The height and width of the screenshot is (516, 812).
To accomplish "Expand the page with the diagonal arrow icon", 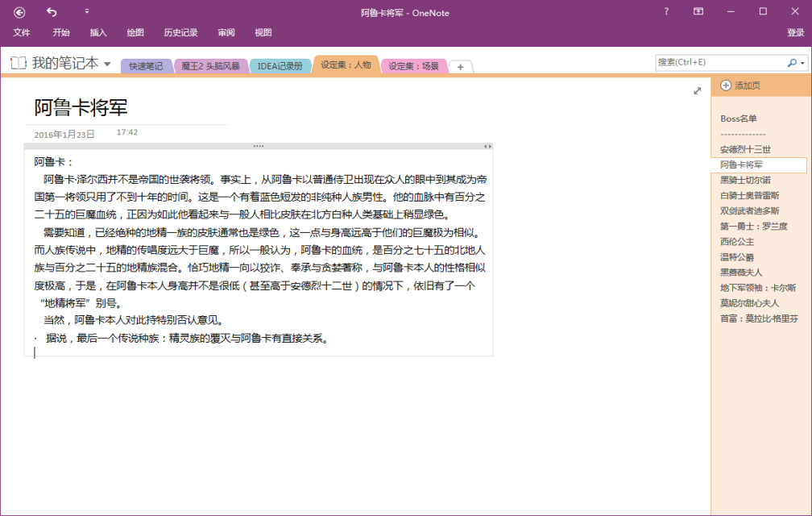I will [x=698, y=91].
